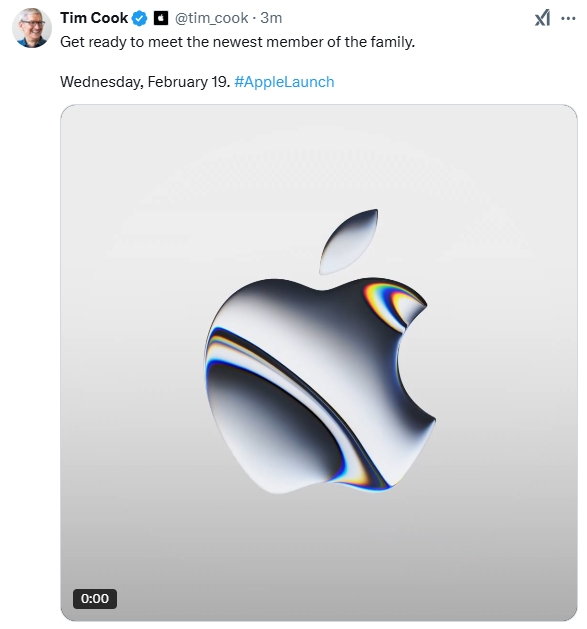
Task: Click the 3m post timestamp
Action: (271, 18)
